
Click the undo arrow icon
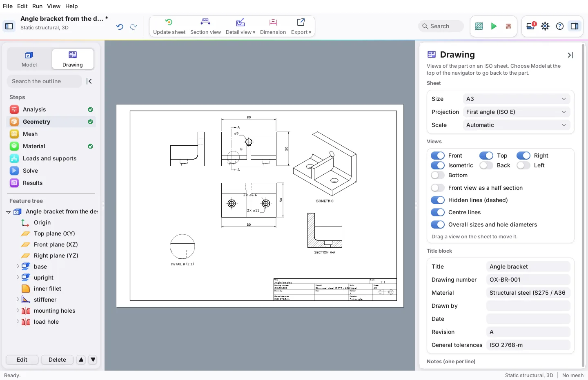120,27
